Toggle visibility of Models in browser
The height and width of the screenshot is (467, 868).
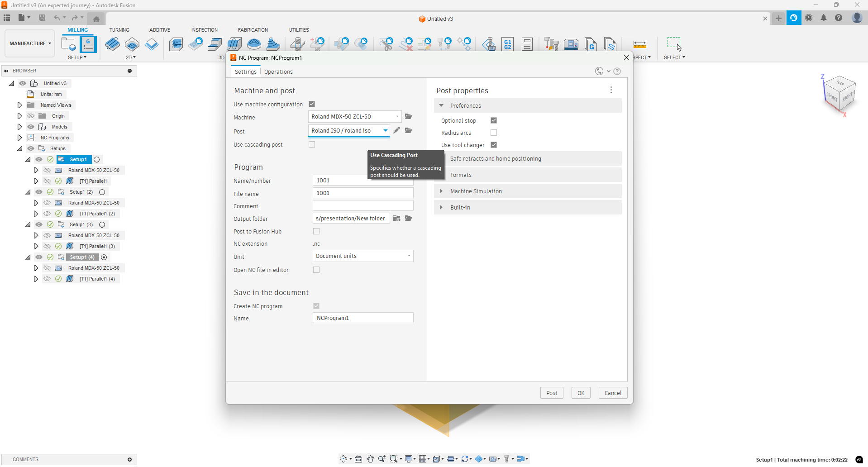31,127
